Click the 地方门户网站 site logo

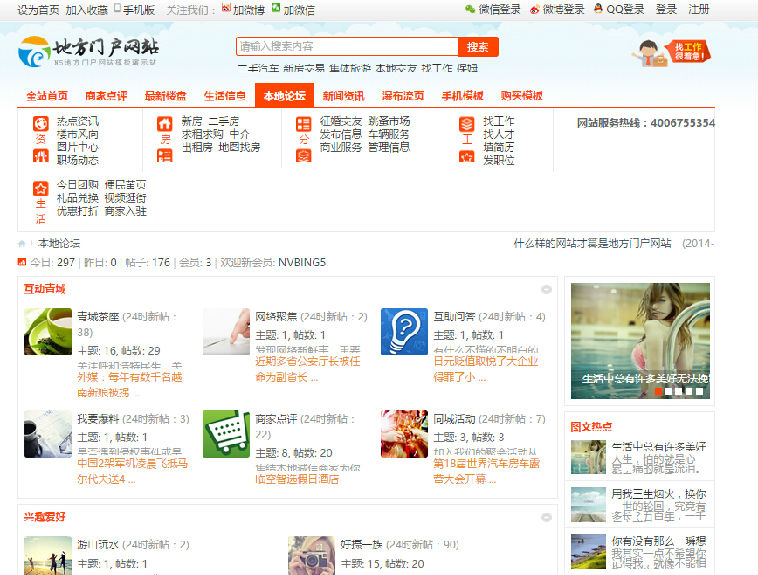tap(88, 52)
